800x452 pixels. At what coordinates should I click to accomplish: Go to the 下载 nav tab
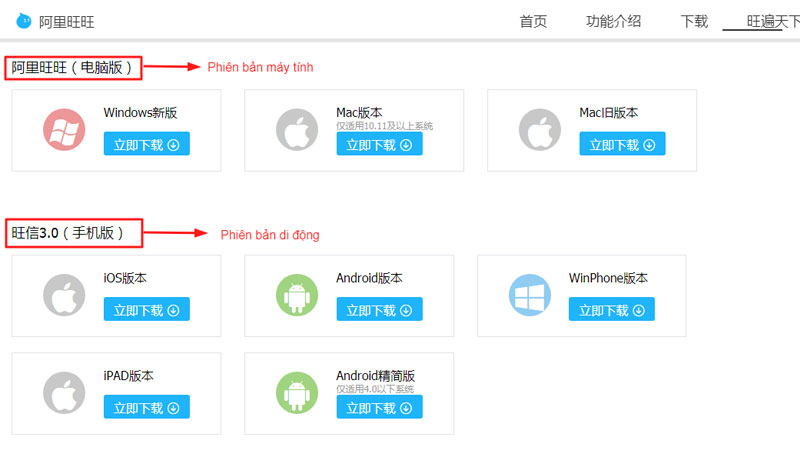pos(694,21)
